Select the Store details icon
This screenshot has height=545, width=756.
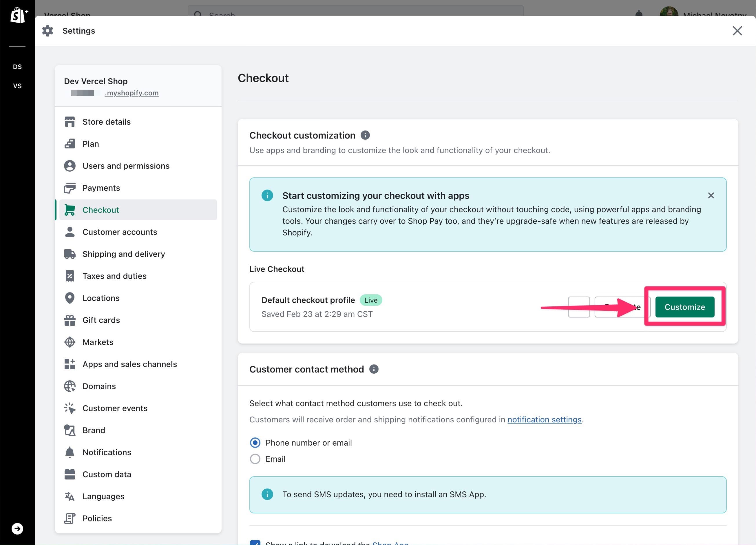tap(70, 121)
